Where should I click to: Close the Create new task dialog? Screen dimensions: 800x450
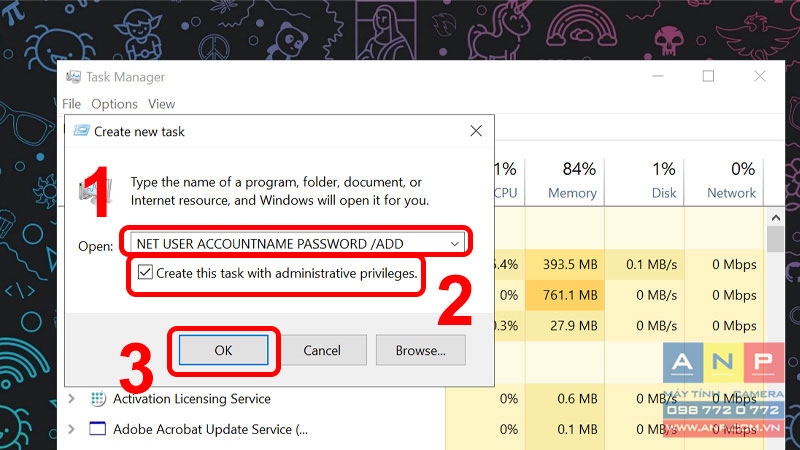tap(476, 131)
